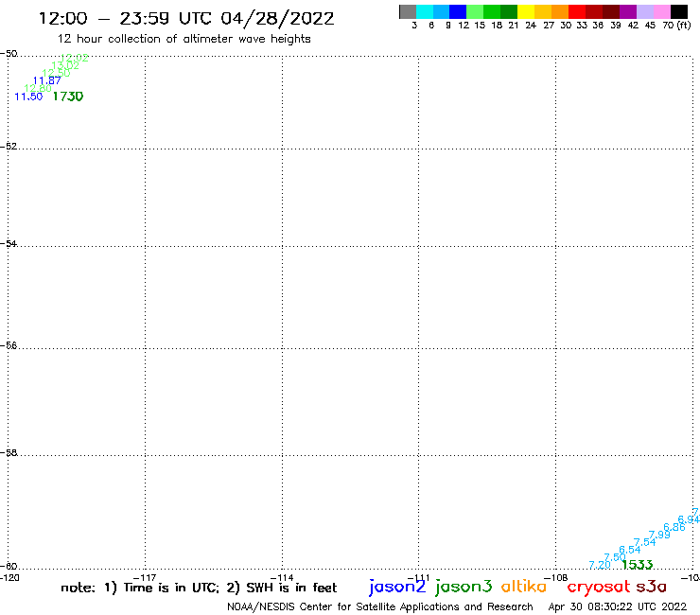This screenshot has width=700, height=615.
Task: Click the wave height value 12.02
Action: point(75,58)
